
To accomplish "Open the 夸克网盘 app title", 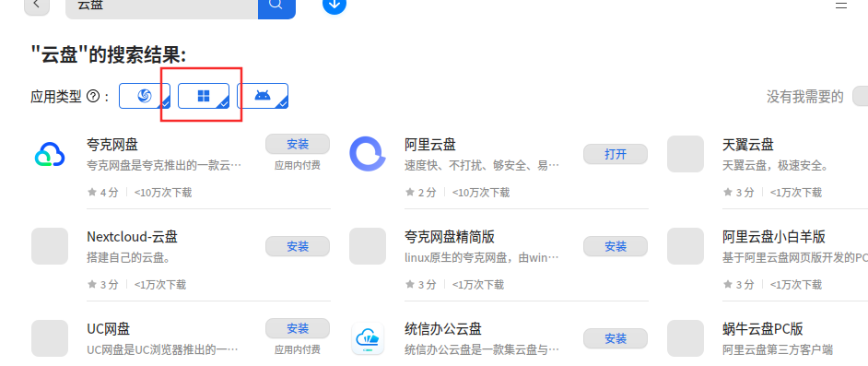I will pyautogui.click(x=112, y=145).
